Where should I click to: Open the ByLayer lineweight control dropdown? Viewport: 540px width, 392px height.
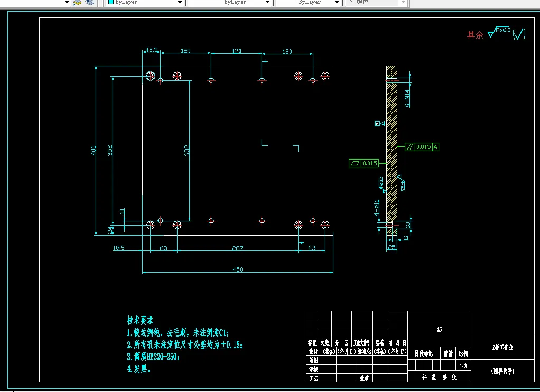coord(337,3)
